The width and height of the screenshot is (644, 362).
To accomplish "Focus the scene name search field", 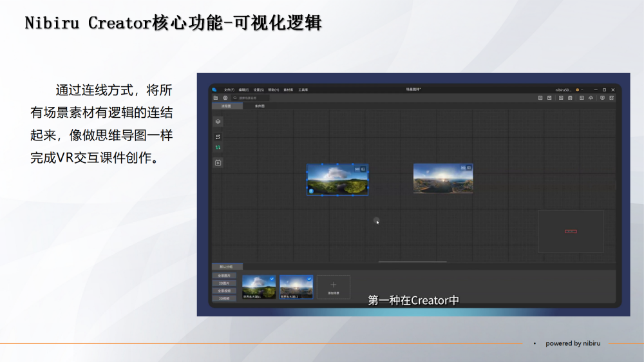I will [x=250, y=98].
